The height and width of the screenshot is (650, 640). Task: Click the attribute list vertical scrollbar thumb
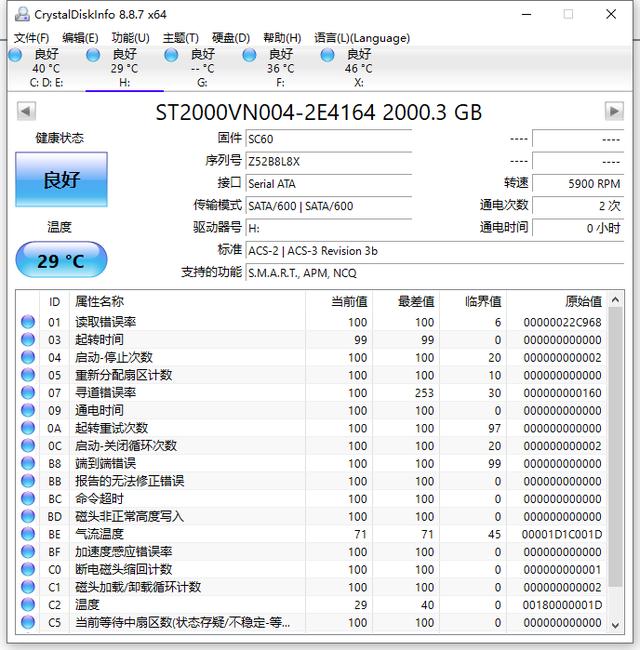point(616,447)
